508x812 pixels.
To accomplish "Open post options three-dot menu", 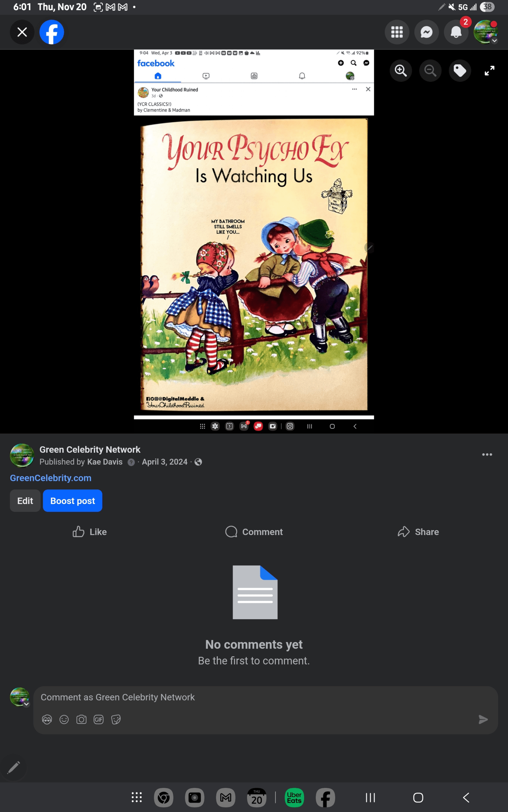I will pos(487,455).
